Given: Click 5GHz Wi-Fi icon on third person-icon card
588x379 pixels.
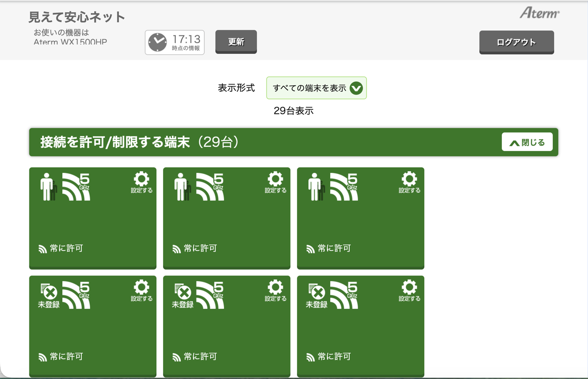Looking at the screenshot, I should [344, 187].
